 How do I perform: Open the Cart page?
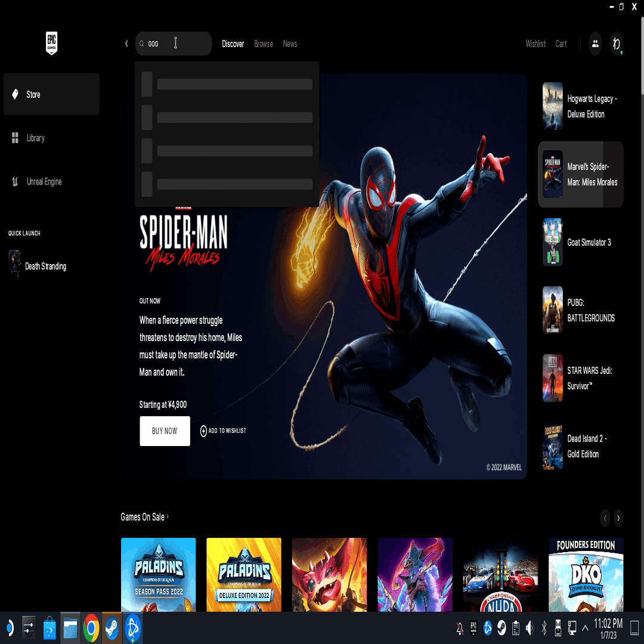point(561,44)
